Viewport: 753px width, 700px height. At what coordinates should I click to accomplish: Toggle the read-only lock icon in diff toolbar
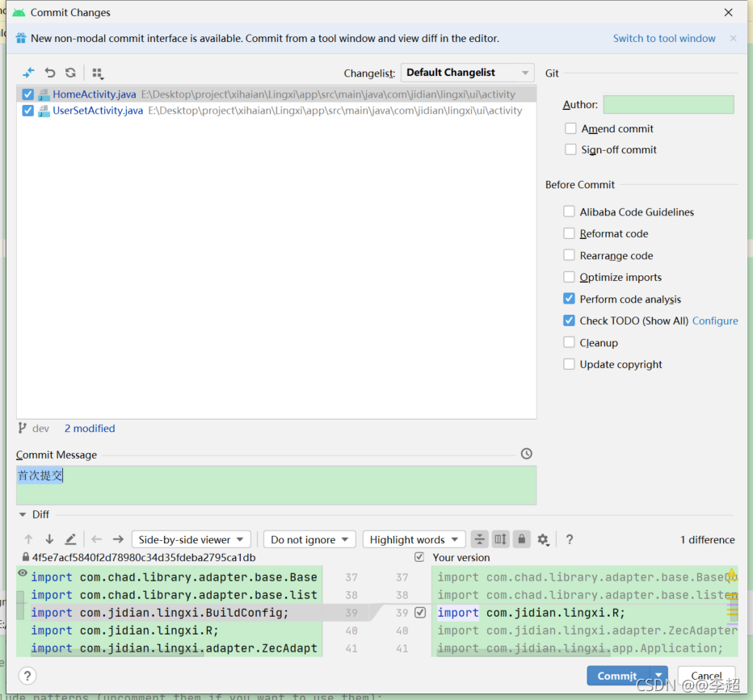[x=522, y=539]
